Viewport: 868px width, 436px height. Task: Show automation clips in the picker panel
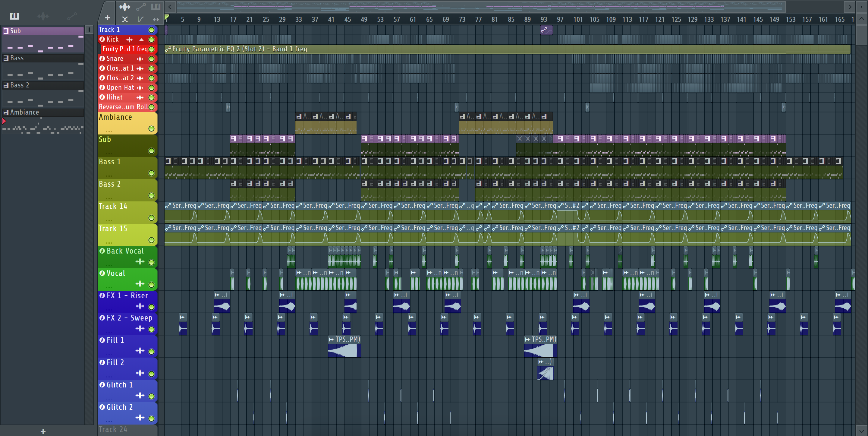pyautogui.click(x=72, y=16)
